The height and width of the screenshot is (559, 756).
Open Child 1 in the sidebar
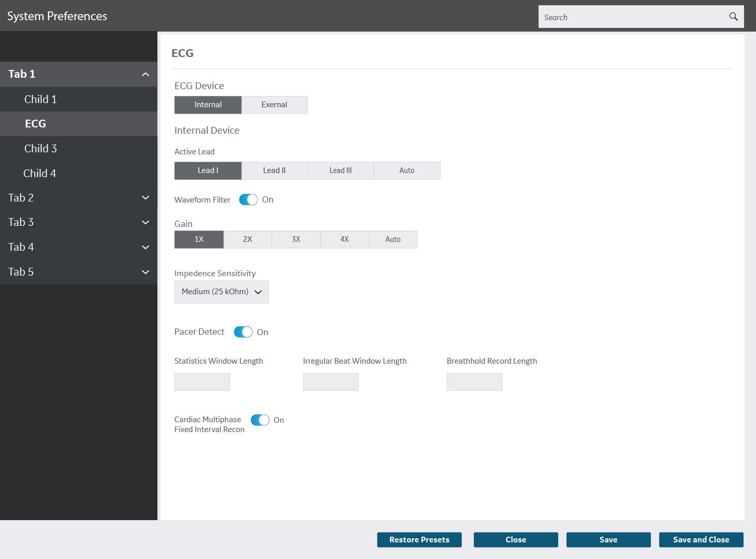(x=40, y=99)
